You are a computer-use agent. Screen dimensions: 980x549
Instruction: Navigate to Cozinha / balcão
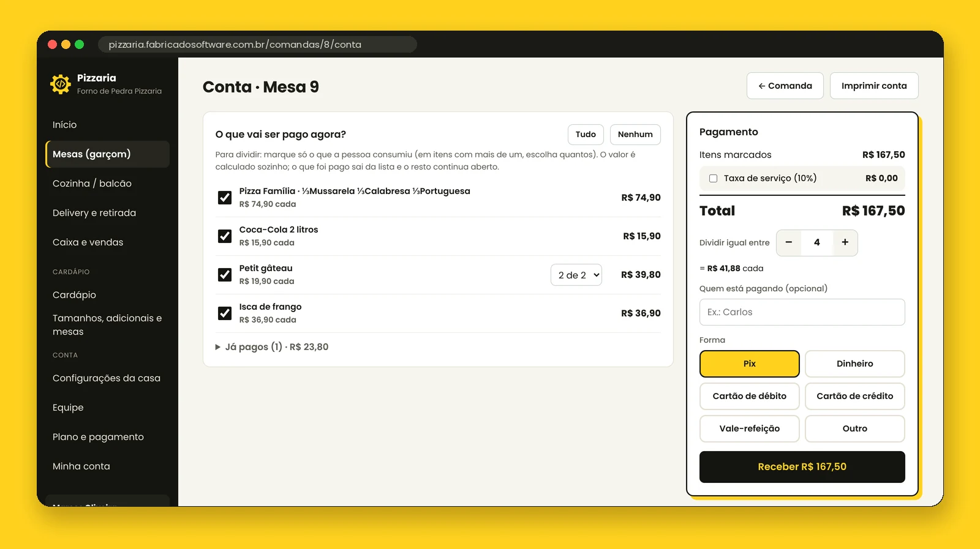(107, 184)
